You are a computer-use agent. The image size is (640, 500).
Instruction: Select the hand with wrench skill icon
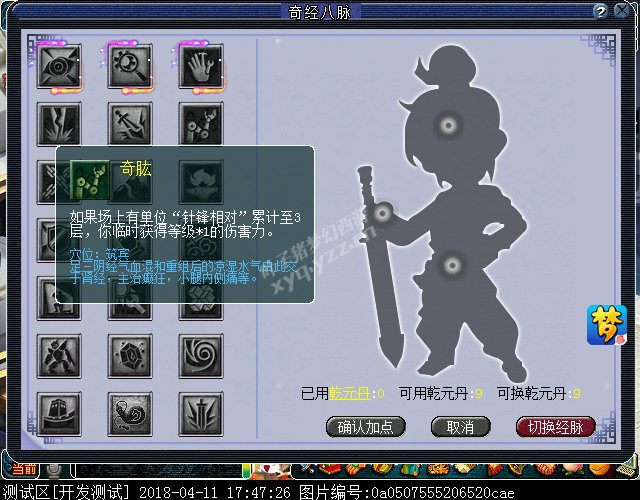(x=201, y=67)
